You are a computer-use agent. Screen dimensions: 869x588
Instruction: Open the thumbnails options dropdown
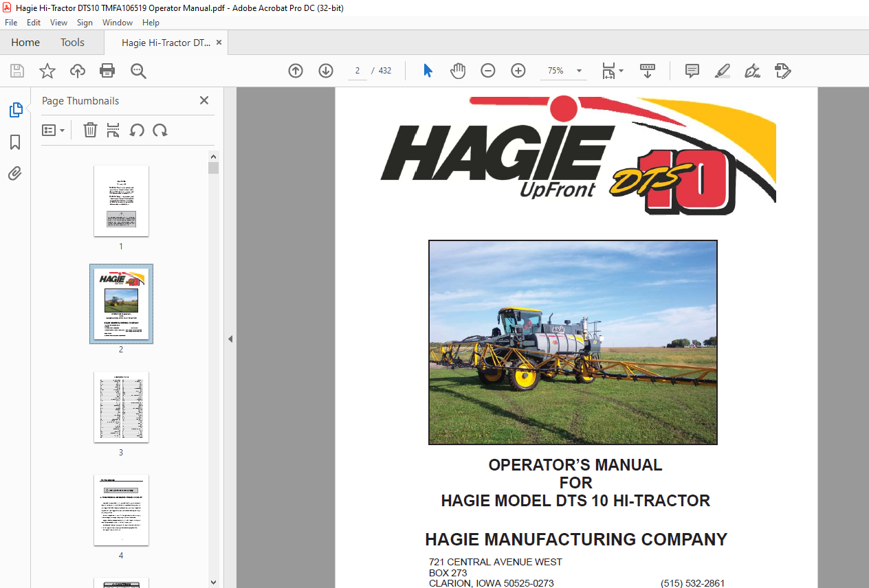pos(54,130)
